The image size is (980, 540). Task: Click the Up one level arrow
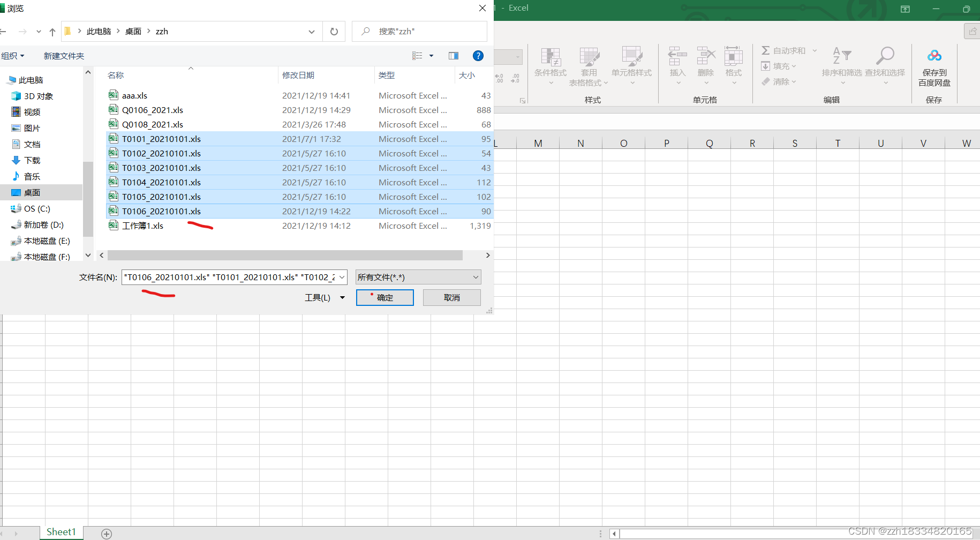tap(52, 32)
